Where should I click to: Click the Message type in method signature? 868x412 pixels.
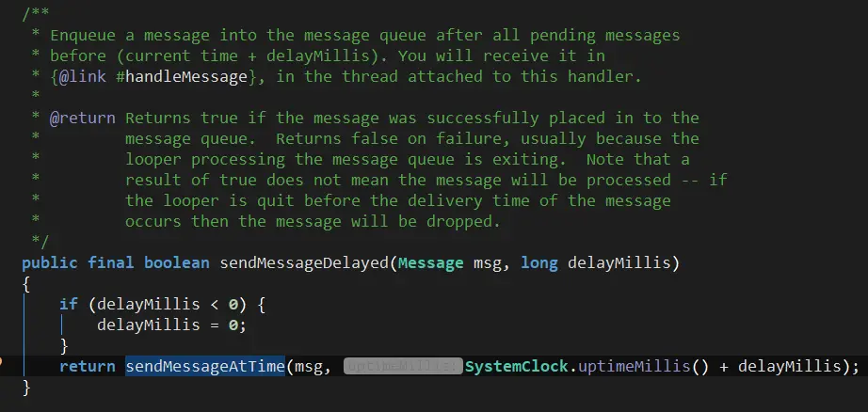pos(430,262)
